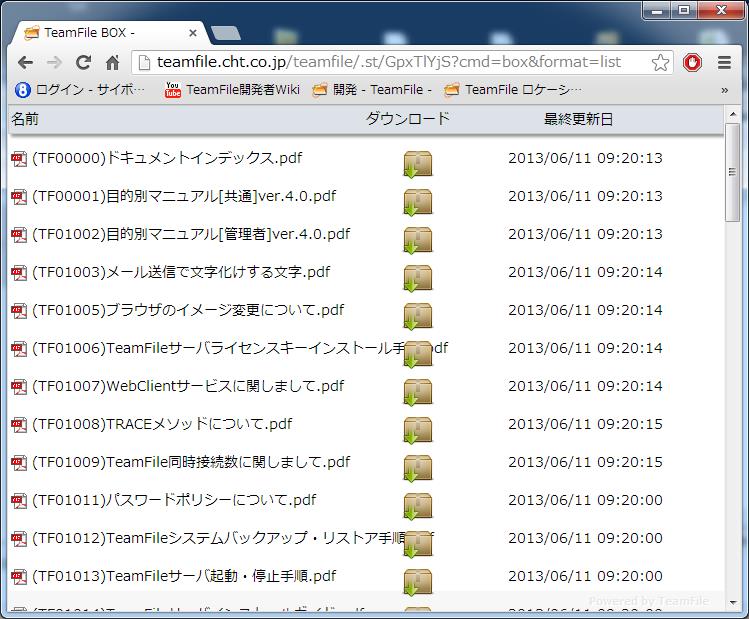This screenshot has height=619, width=749.
Task: Go to browser home page icon
Action: [x=112, y=62]
